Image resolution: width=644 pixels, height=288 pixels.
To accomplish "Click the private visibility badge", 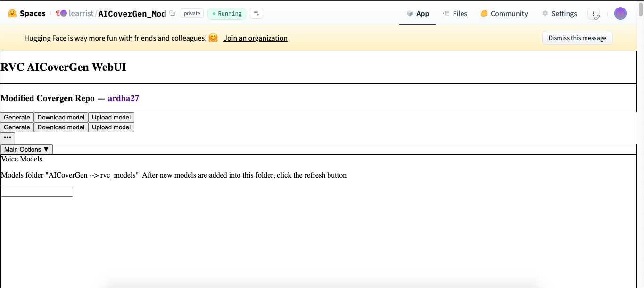I will pyautogui.click(x=192, y=13).
